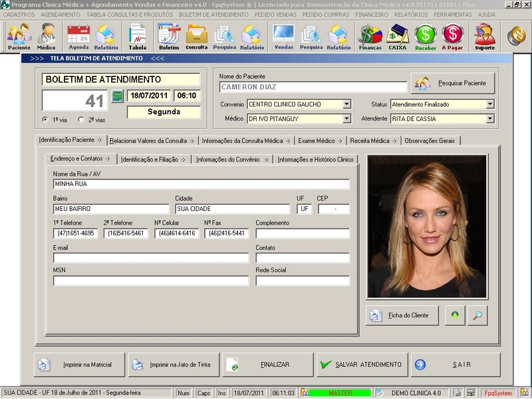Click the A Pagar toolbar icon
The height and width of the screenshot is (399, 532).
pyautogui.click(x=453, y=36)
